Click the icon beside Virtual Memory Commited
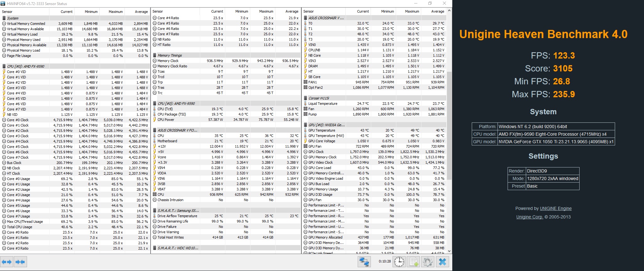Image resolution: width=644 pixels, height=271 pixels. (4, 24)
